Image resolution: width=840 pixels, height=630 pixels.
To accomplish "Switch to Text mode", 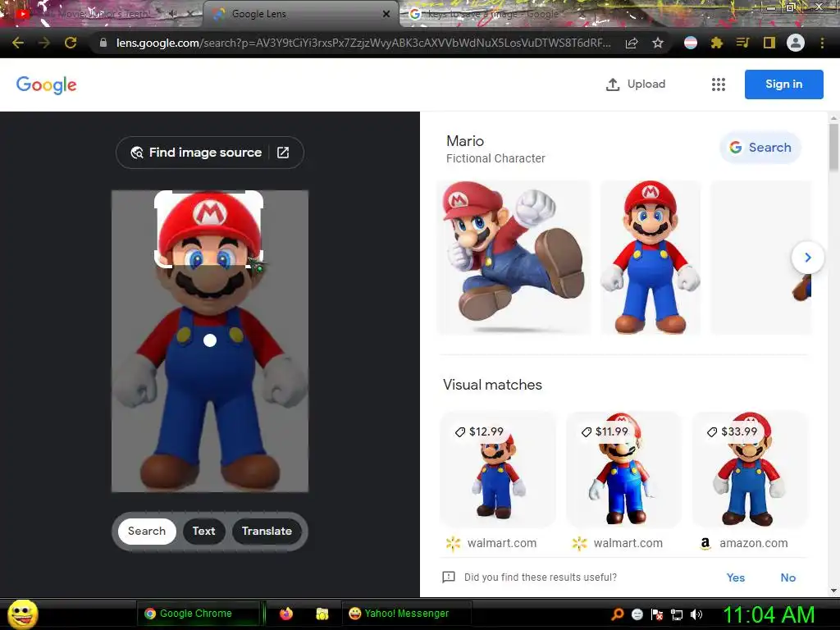I will [x=203, y=531].
